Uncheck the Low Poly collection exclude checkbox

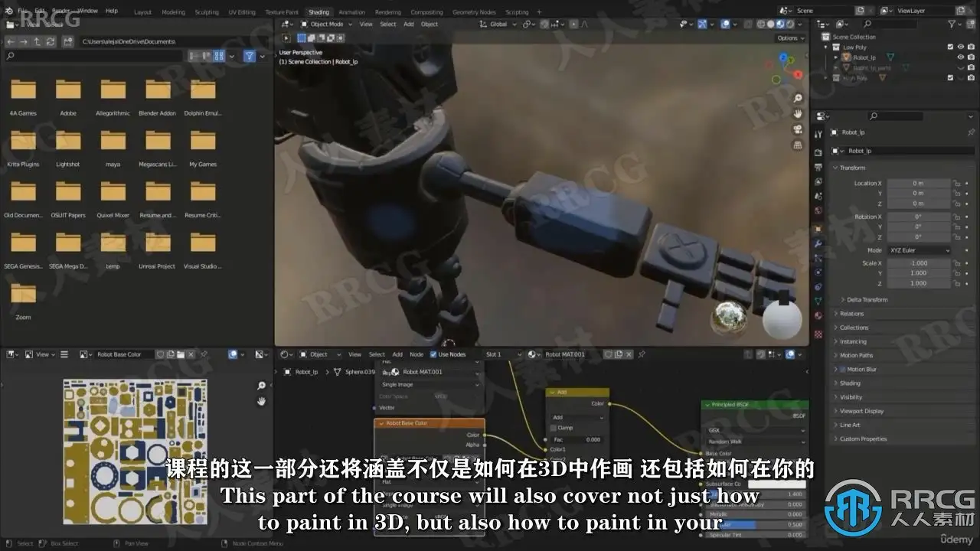(950, 47)
